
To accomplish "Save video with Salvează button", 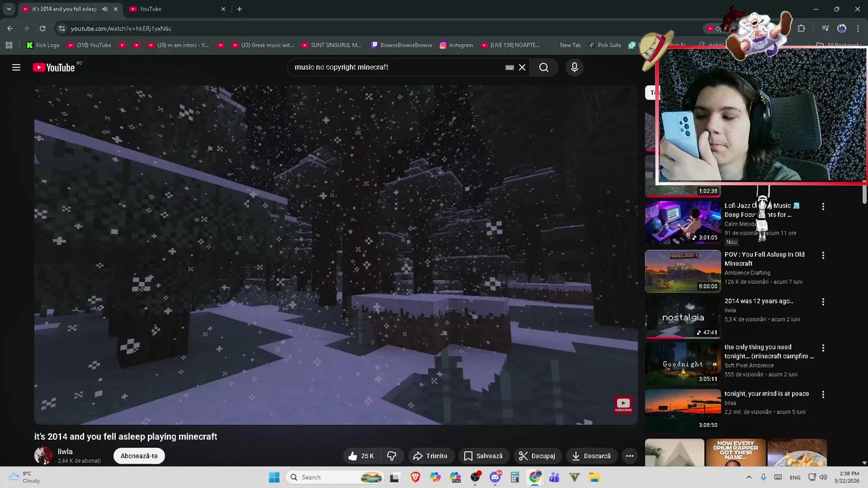I will tap(483, 456).
